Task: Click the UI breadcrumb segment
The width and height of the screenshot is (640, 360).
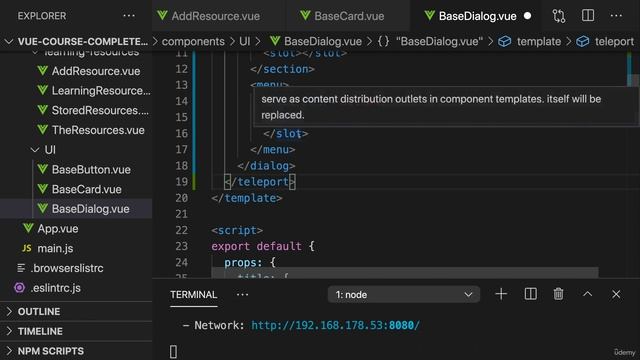Action: tap(244, 41)
